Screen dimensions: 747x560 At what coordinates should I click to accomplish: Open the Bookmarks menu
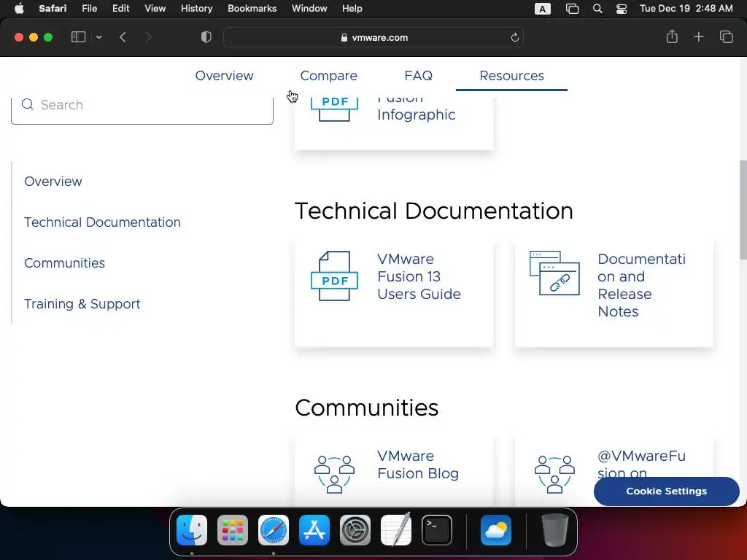252,9
